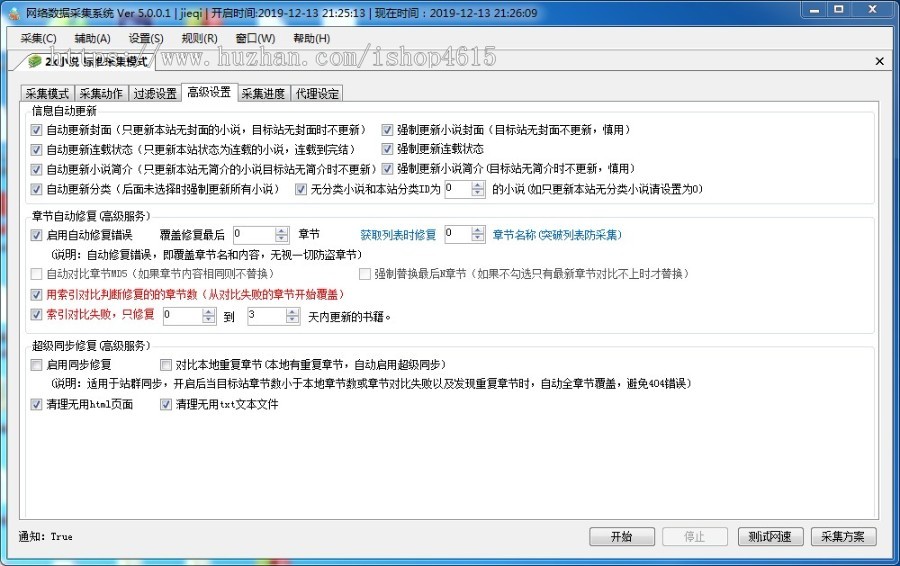Toggle 自动更新封面 checkbox

pos(36,130)
